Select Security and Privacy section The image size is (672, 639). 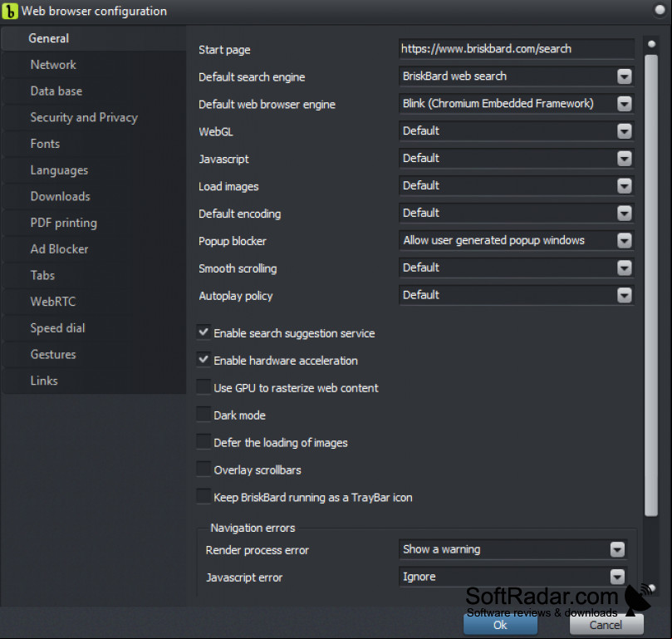coord(93,117)
